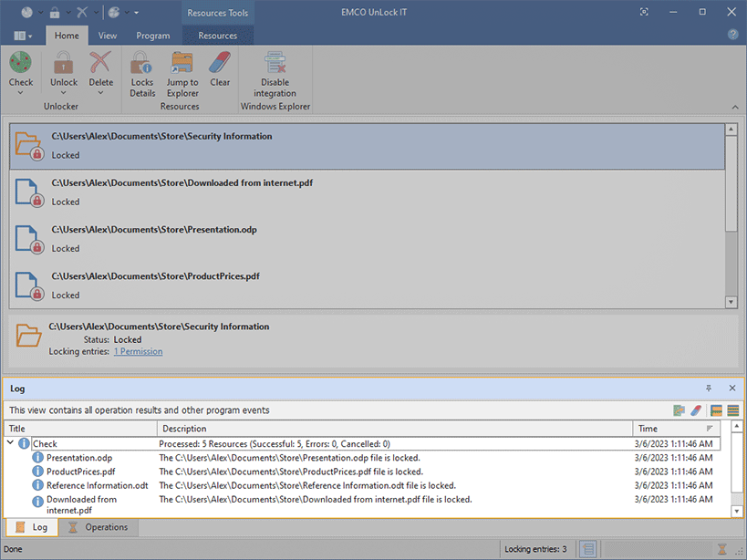The width and height of the screenshot is (747, 560).
Task: Toggle the log view button in status bar
Action: click(589, 549)
